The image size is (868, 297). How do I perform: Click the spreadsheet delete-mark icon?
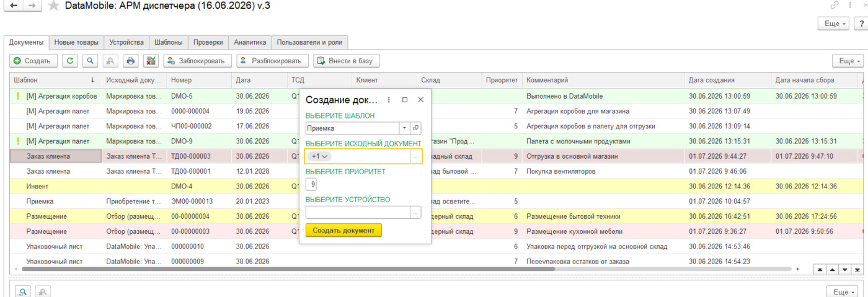(x=151, y=61)
